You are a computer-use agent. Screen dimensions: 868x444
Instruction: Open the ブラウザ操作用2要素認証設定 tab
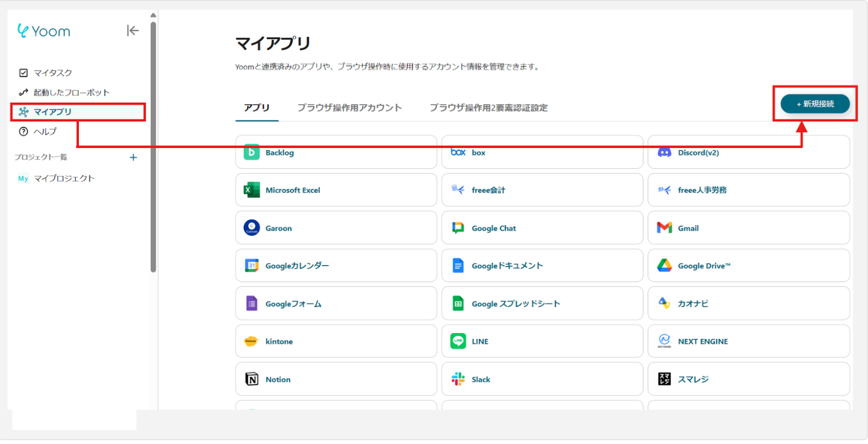[488, 108]
